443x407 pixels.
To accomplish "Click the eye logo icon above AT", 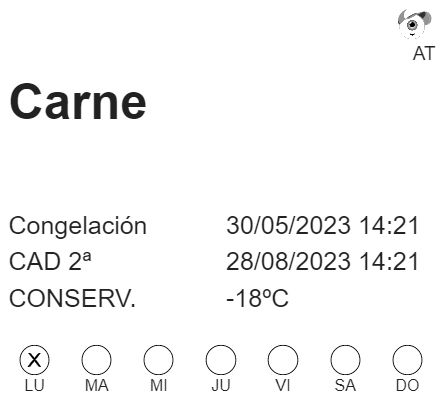I will [414, 24].
